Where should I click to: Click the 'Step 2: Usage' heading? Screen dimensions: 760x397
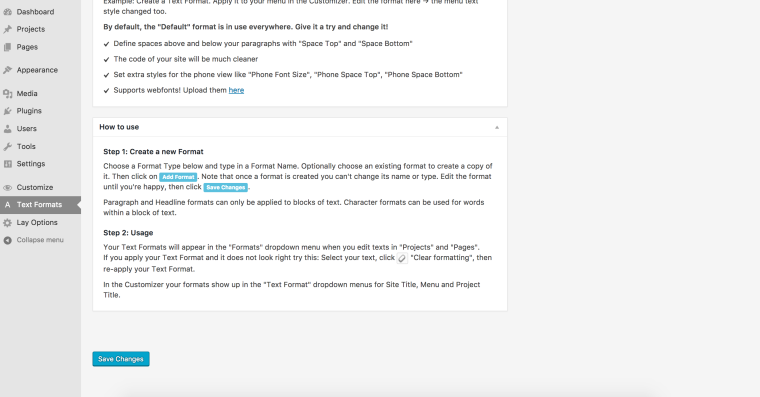(128, 233)
